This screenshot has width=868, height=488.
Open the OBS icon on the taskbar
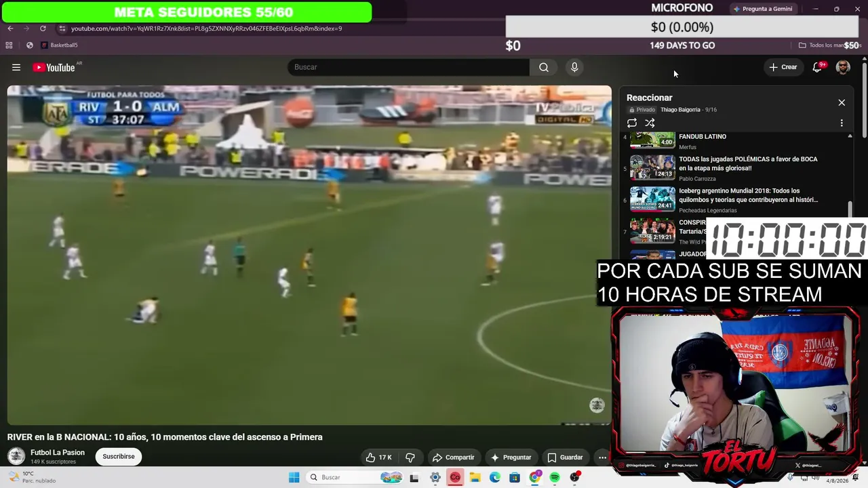click(575, 478)
